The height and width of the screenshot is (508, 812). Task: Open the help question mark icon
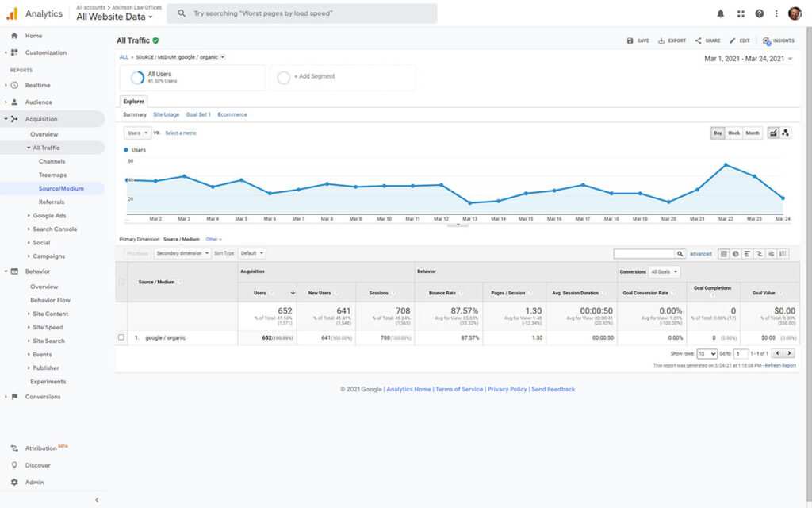point(759,14)
